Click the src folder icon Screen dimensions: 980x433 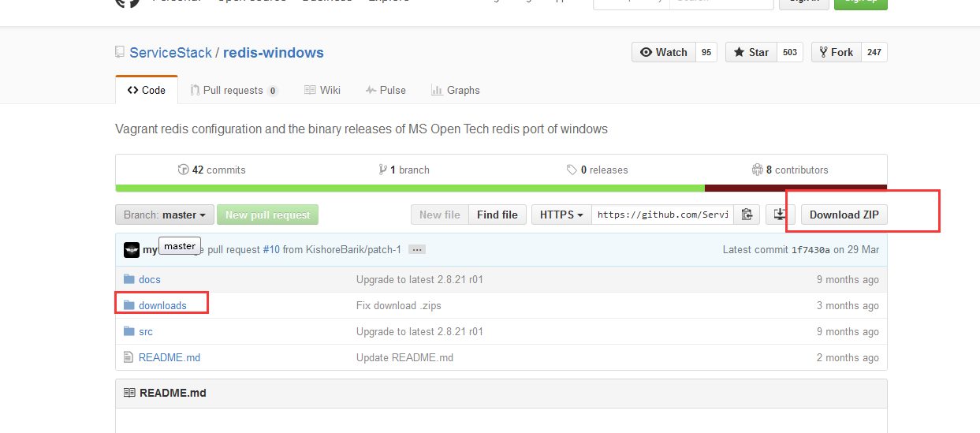tap(129, 331)
